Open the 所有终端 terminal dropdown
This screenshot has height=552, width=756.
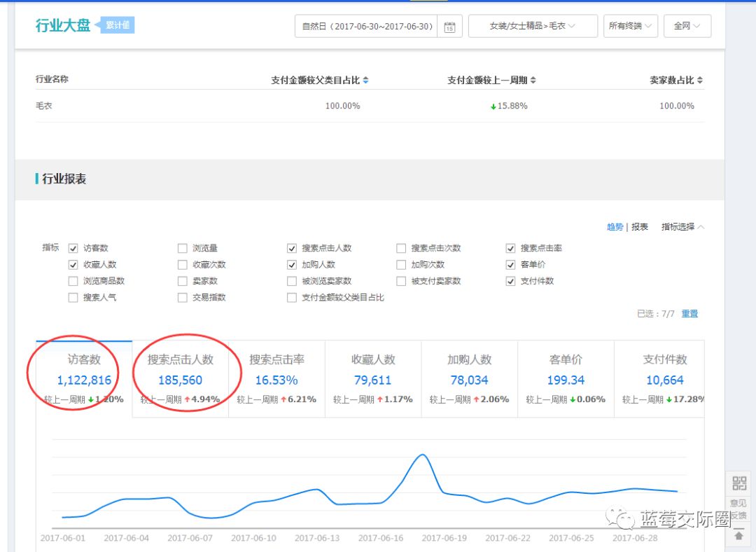(631, 26)
